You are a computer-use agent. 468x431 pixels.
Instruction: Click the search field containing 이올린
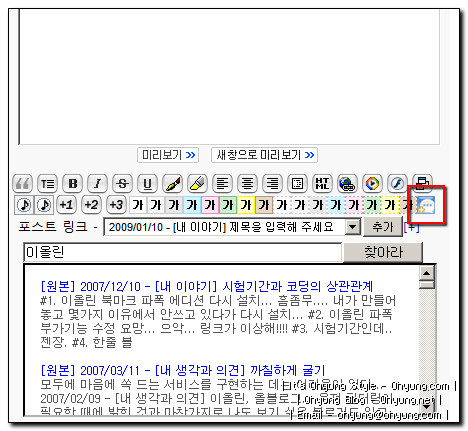(x=183, y=252)
